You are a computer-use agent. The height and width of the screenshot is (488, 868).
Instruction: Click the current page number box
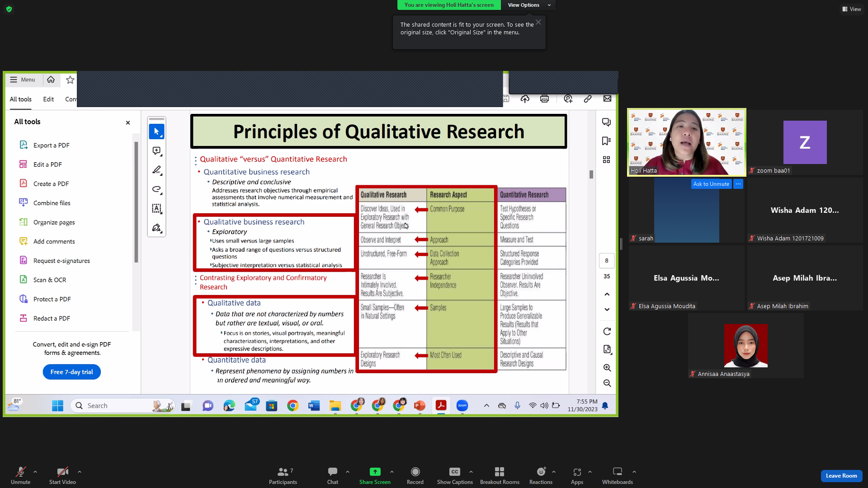(x=607, y=261)
